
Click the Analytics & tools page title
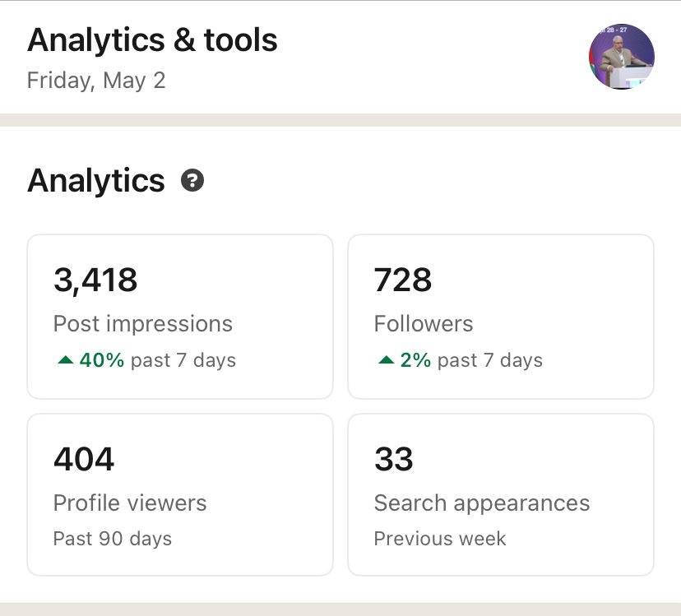click(152, 39)
